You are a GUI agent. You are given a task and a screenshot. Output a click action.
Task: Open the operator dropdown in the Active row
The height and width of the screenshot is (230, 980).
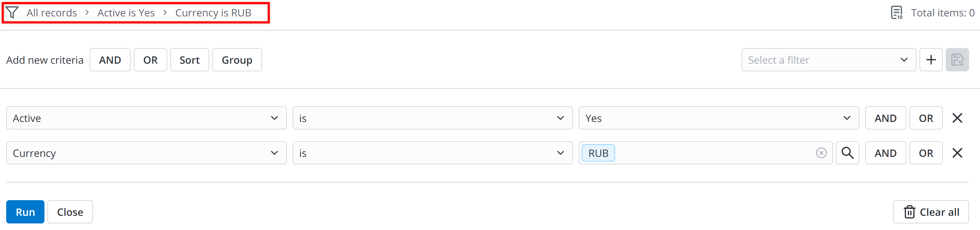pos(432,118)
